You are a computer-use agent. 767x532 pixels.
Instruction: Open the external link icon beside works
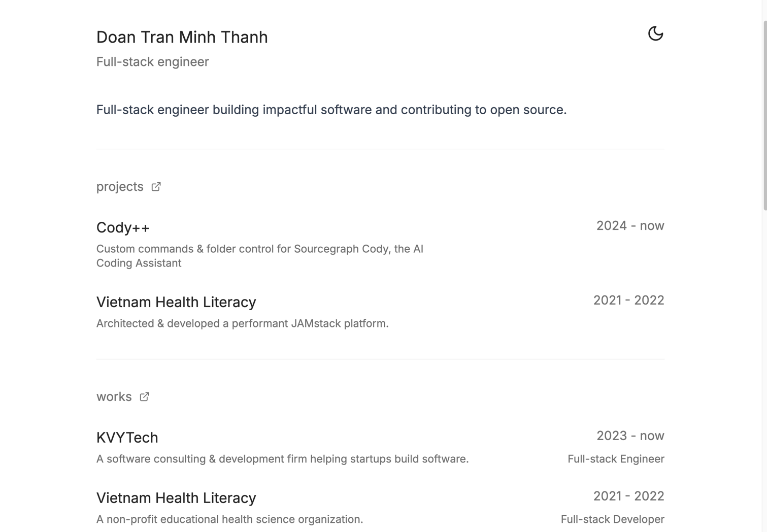(144, 397)
